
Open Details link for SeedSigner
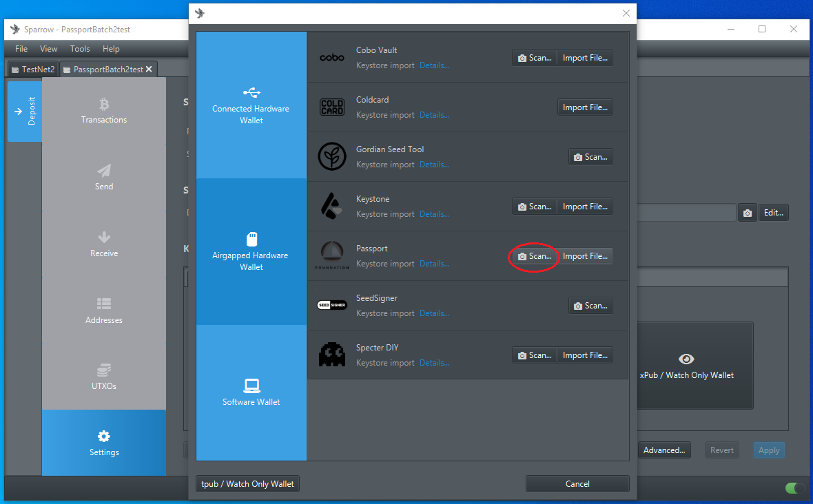point(435,313)
